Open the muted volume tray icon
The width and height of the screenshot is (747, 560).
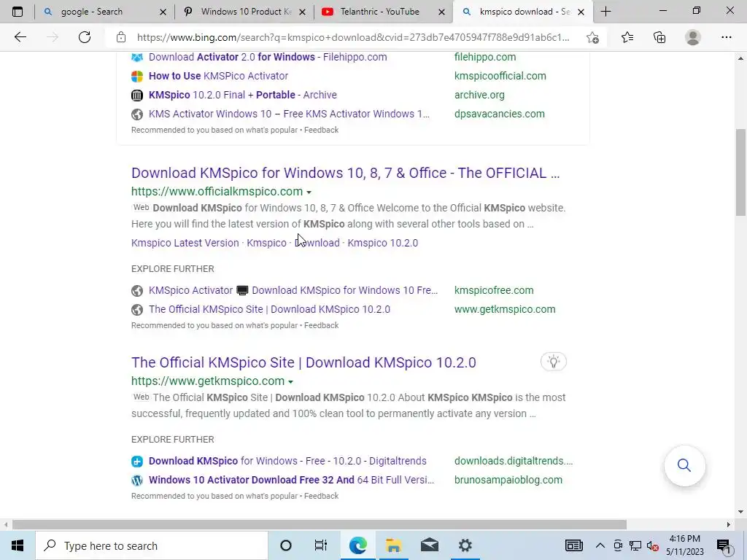pos(653,546)
